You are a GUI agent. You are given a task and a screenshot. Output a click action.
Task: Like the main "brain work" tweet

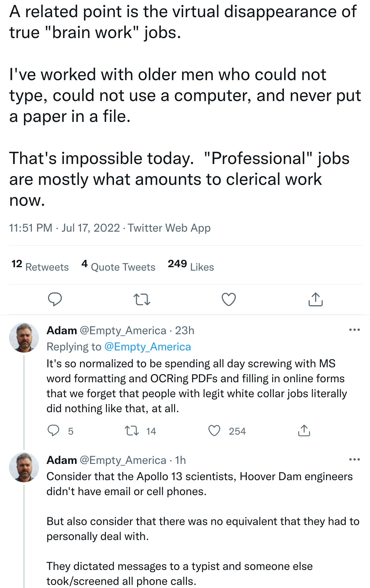(229, 299)
